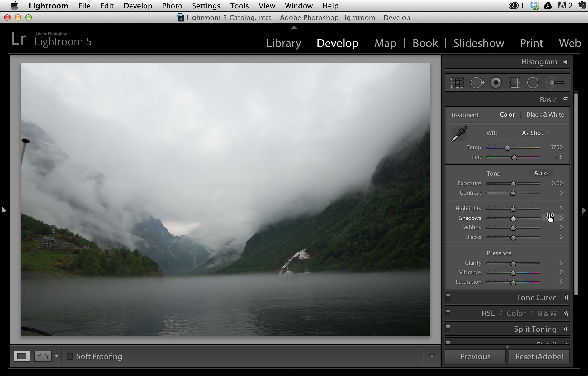Enable the Soft Proofing checkbox

70,356
